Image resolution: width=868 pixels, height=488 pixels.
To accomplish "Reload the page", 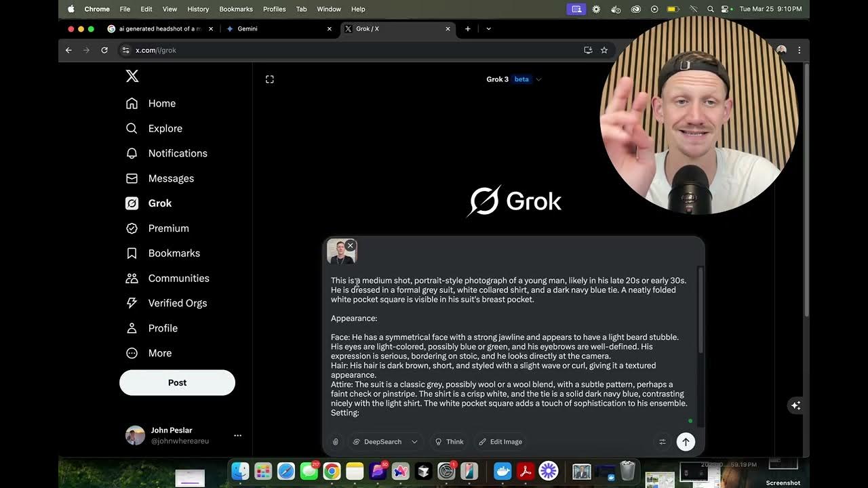I will tap(104, 50).
